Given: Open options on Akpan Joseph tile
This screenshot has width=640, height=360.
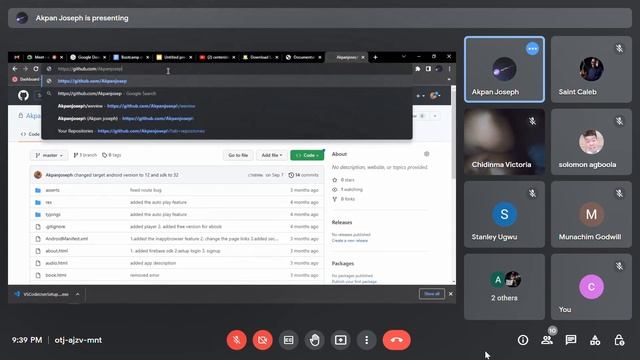Looking at the screenshot, I should pos(532,49).
